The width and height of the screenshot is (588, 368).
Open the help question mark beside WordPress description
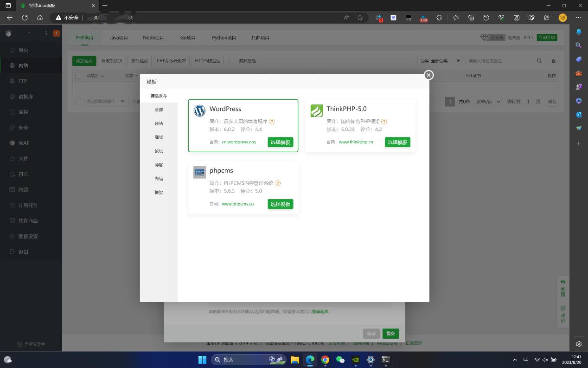(x=272, y=122)
